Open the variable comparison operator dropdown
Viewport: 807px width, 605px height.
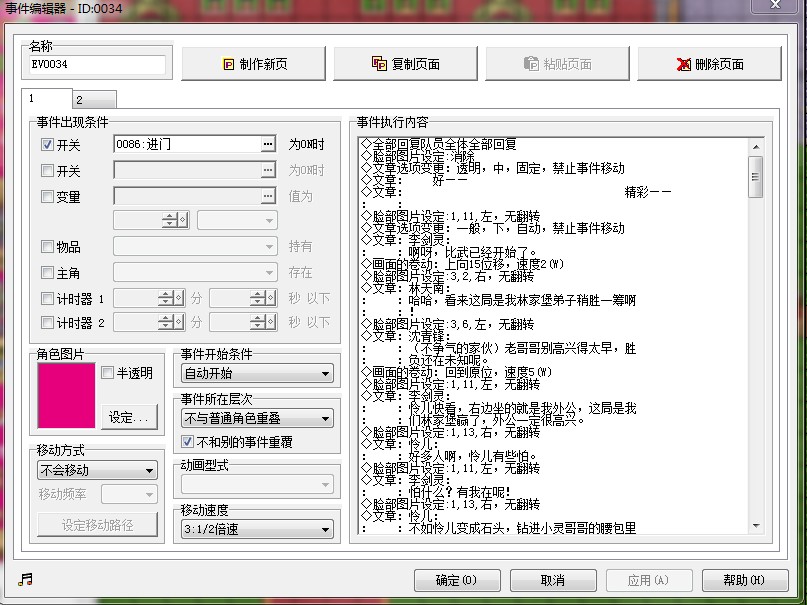(237, 220)
